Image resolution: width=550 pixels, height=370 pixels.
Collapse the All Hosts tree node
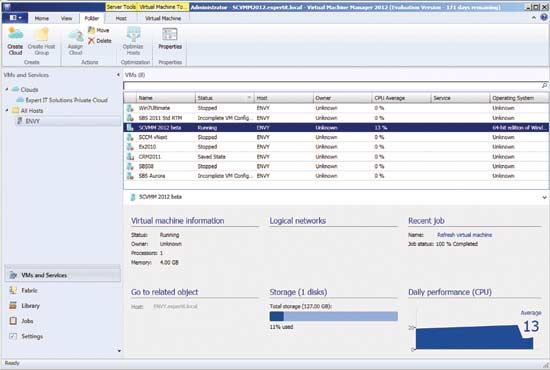7,110
